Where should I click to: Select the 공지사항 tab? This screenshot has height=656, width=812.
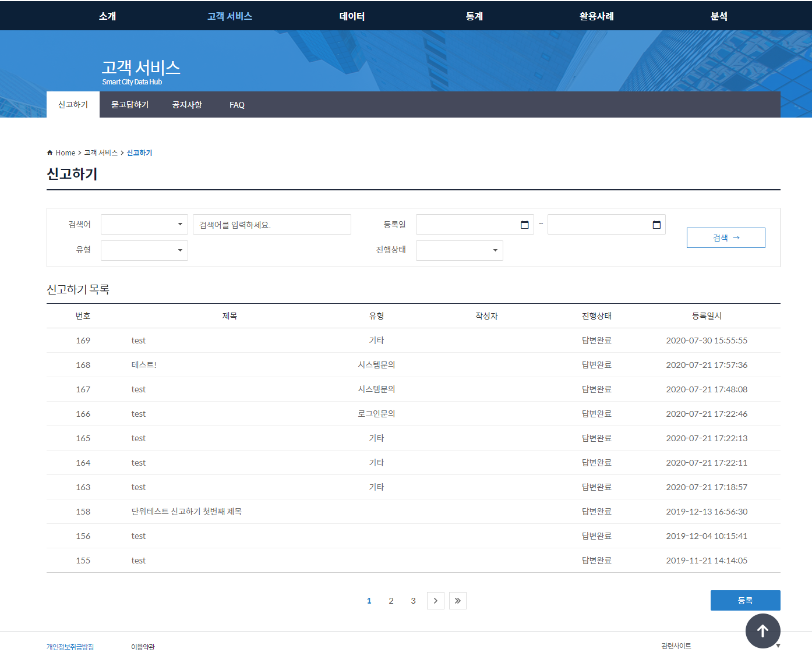[187, 105]
